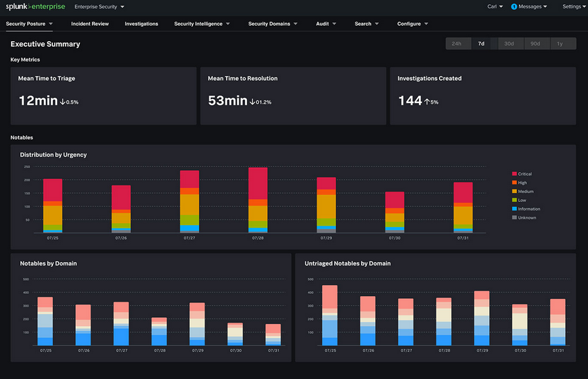The image size is (588, 379).
Task: Click the Mean Time to Resolution value 53min
Action: point(228,100)
